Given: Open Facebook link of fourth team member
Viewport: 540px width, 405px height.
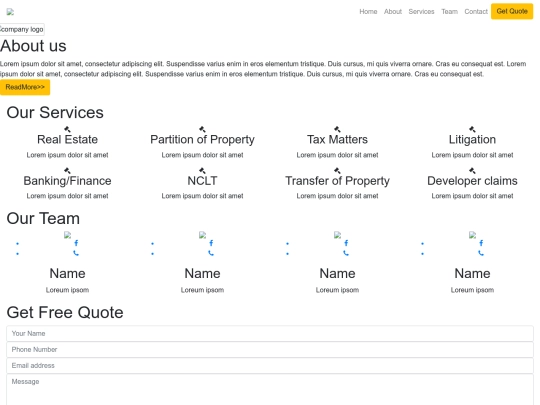Looking at the screenshot, I should pyautogui.click(x=481, y=243).
